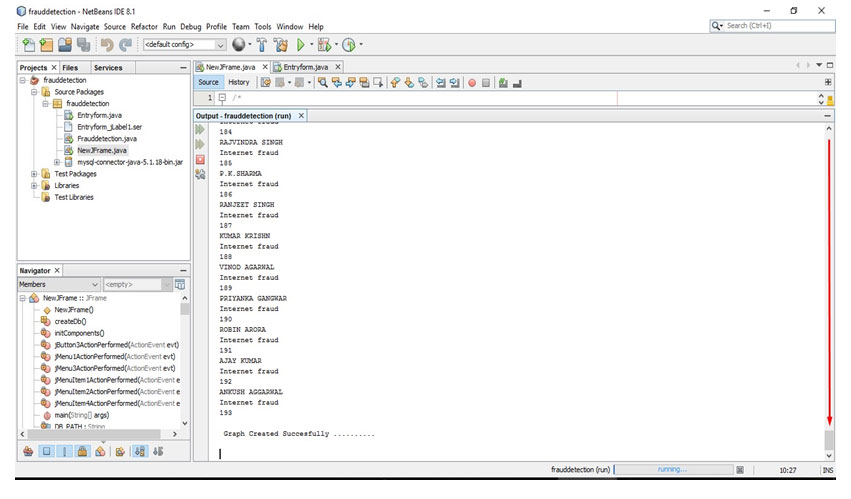Open the default config dropdown
The width and height of the screenshot is (851, 499).
click(x=184, y=45)
